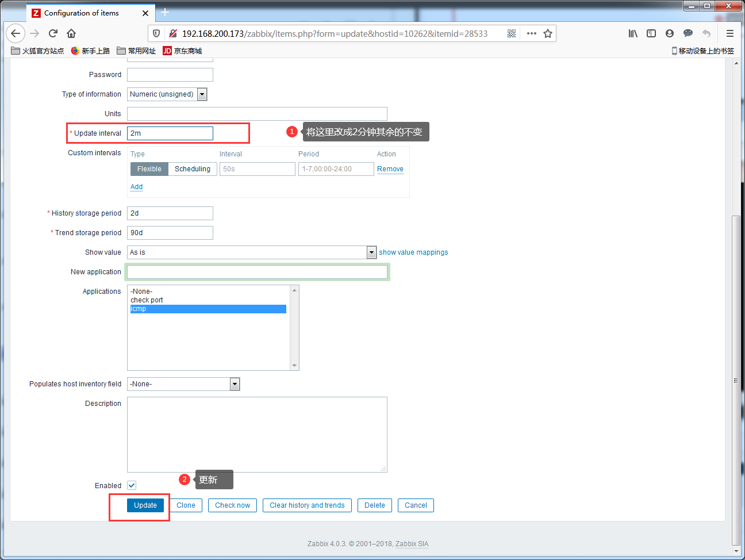
Task: Open show value mappings link
Action: (413, 252)
